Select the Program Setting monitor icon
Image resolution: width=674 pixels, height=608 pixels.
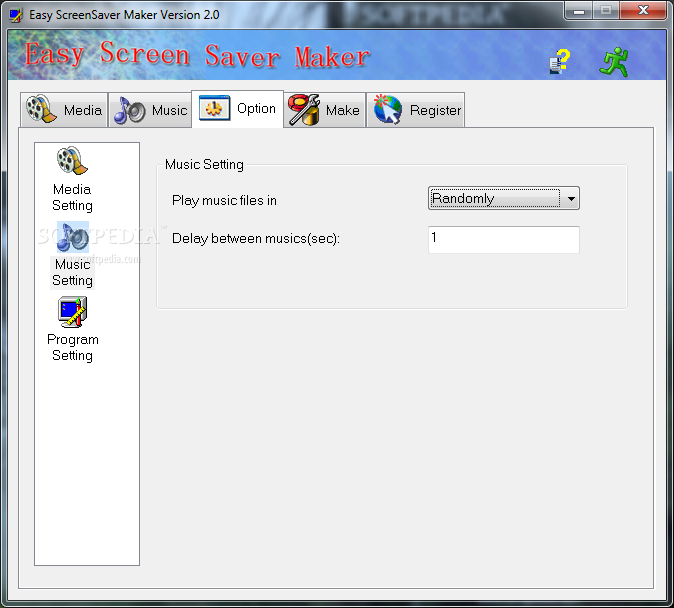[x=72, y=312]
